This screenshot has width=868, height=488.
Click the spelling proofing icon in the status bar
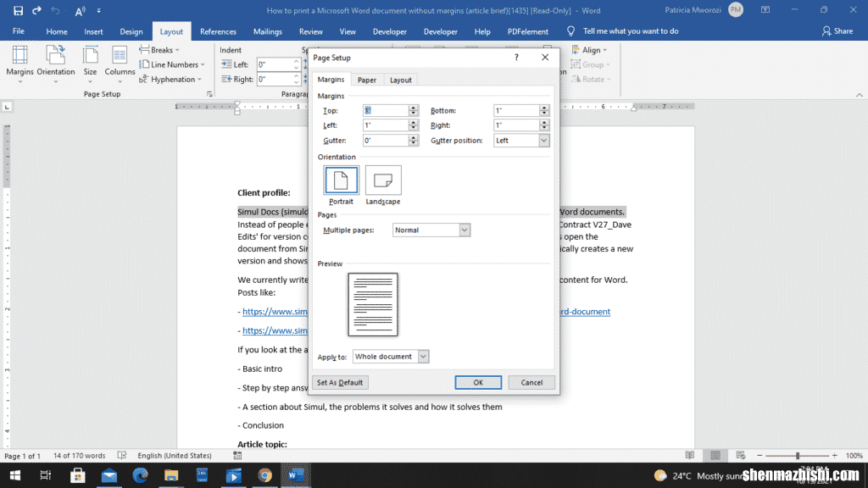122,455
